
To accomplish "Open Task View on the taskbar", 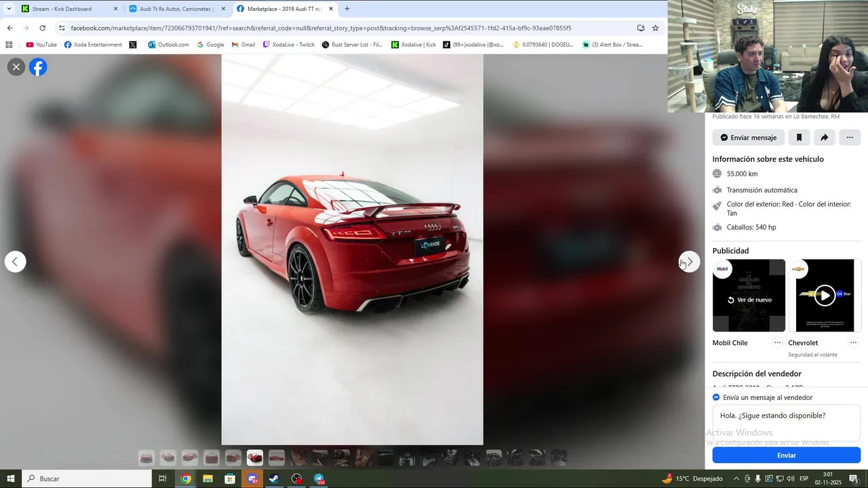I will click(x=163, y=479).
